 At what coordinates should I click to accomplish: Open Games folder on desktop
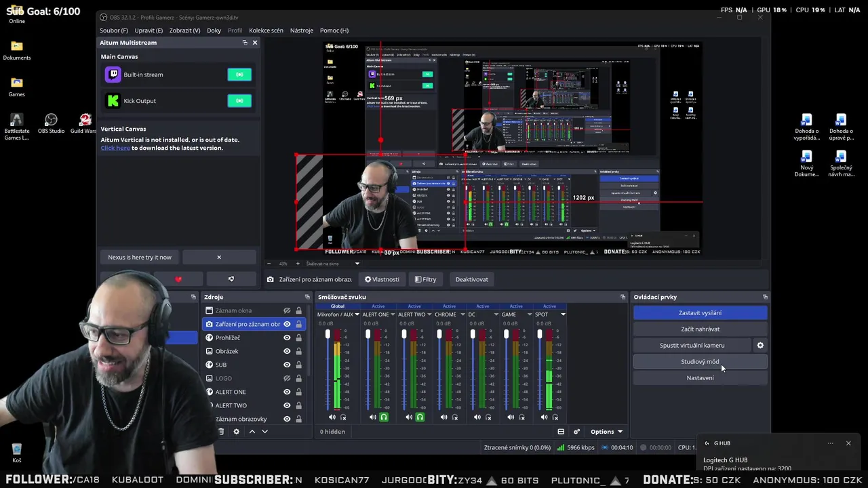click(x=17, y=87)
